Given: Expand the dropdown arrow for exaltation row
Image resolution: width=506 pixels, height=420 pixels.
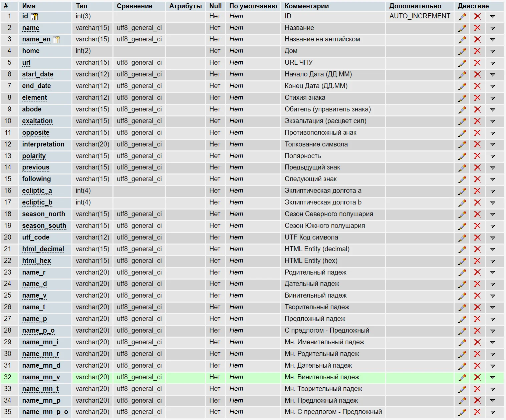Looking at the screenshot, I should pos(493,121).
